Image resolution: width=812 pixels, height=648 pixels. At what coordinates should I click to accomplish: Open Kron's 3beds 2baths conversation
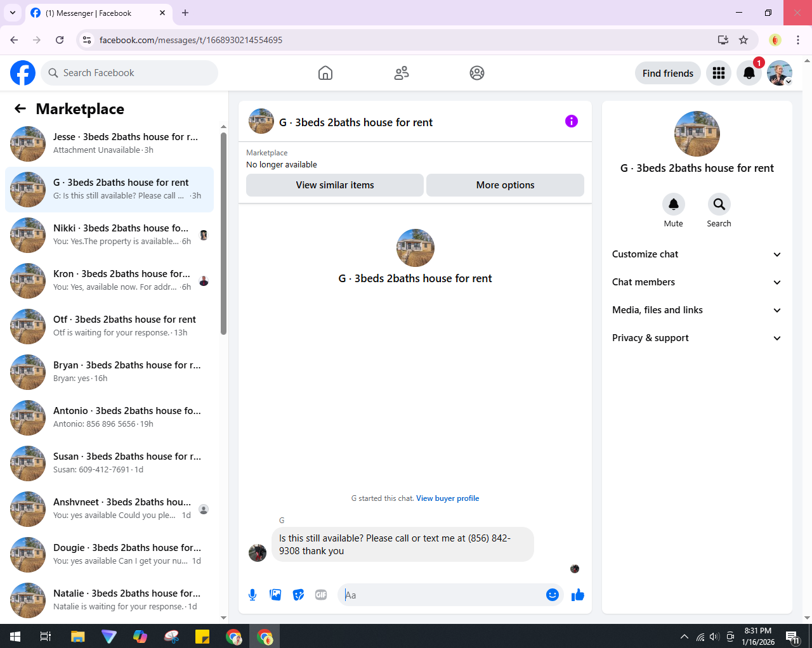[109, 281]
